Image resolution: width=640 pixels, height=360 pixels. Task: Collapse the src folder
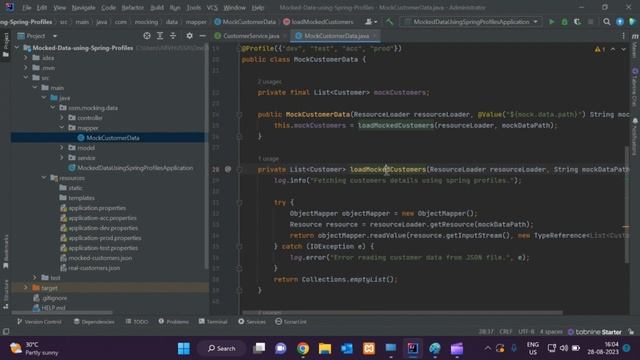26,78
